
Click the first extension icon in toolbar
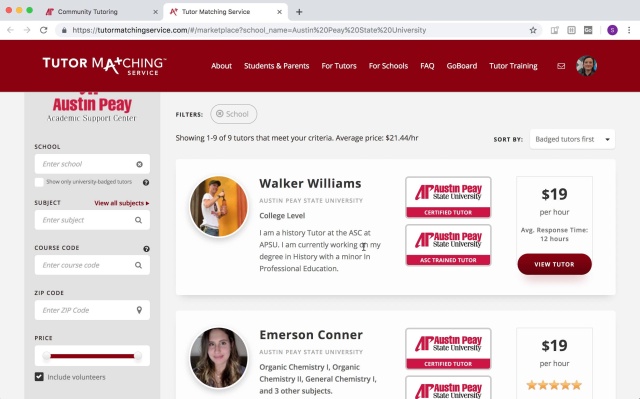pyautogui.click(x=554, y=30)
